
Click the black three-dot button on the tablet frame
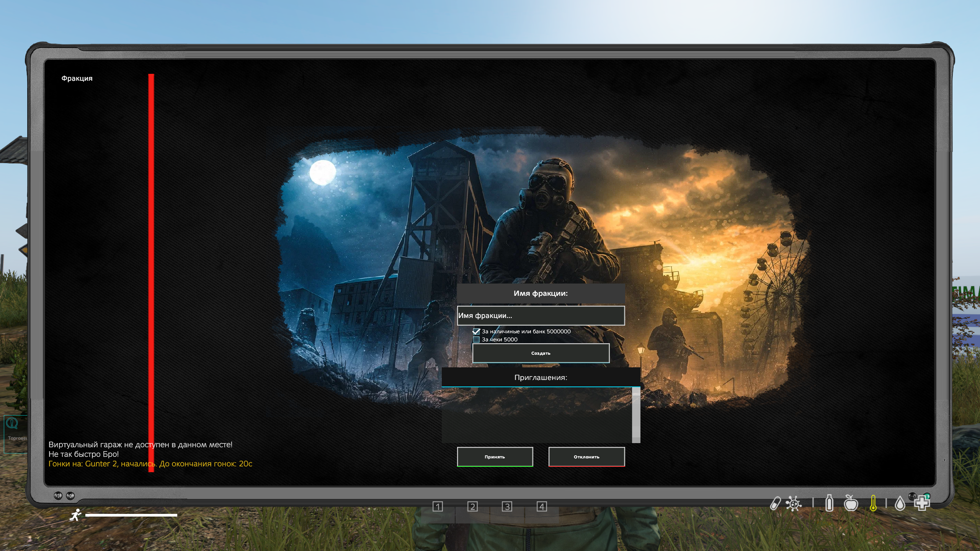click(x=913, y=496)
